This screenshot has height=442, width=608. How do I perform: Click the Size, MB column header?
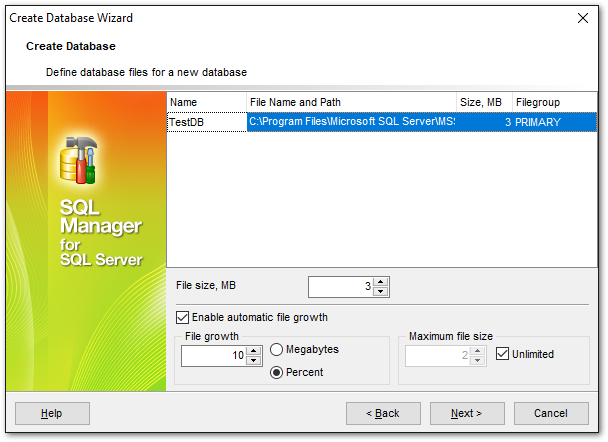coord(484,102)
